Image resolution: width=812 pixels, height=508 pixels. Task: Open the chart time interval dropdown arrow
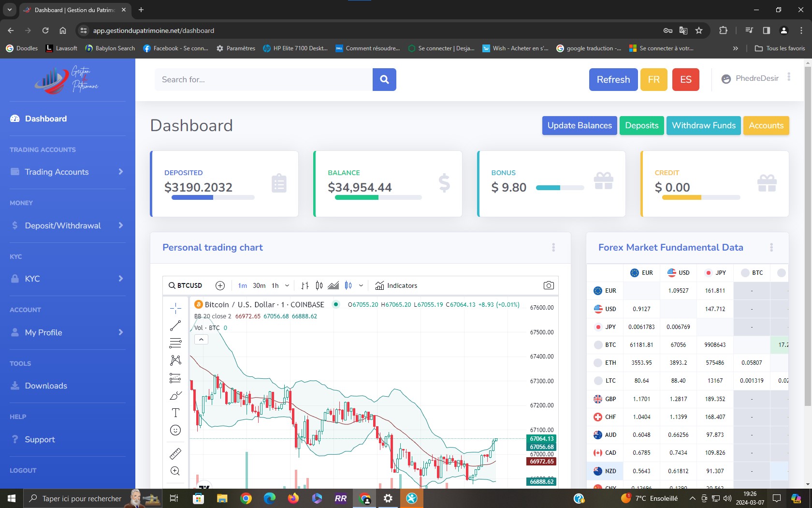[x=287, y=285]
